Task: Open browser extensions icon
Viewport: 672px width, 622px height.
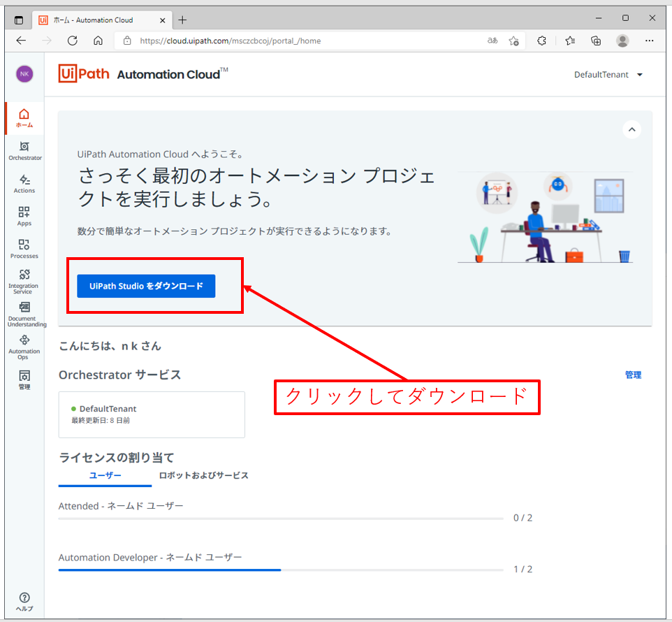Action: click(541, 41)
